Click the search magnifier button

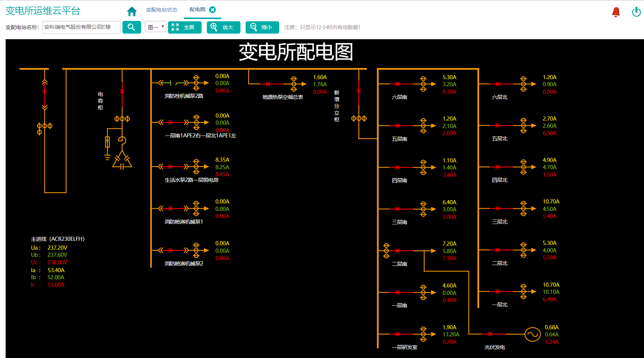[131, 27]
